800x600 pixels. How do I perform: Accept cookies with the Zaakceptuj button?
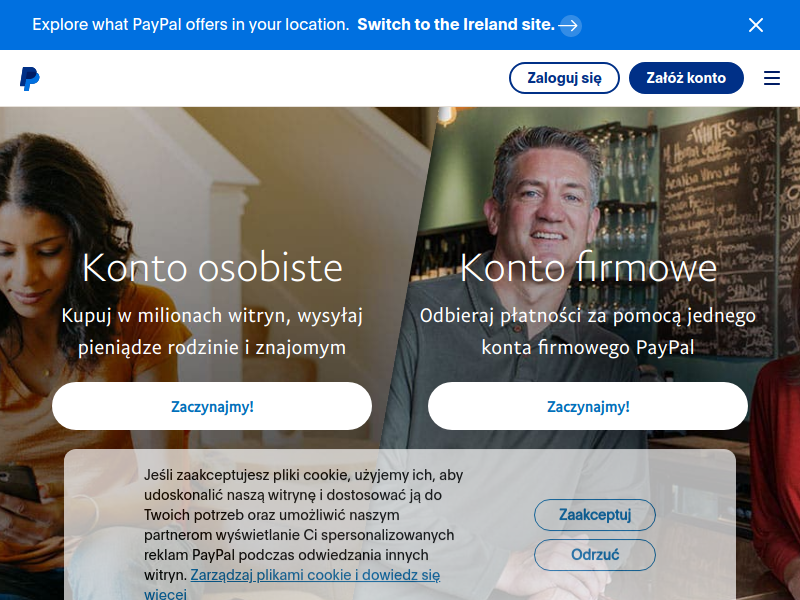click(x=595, y=515)
